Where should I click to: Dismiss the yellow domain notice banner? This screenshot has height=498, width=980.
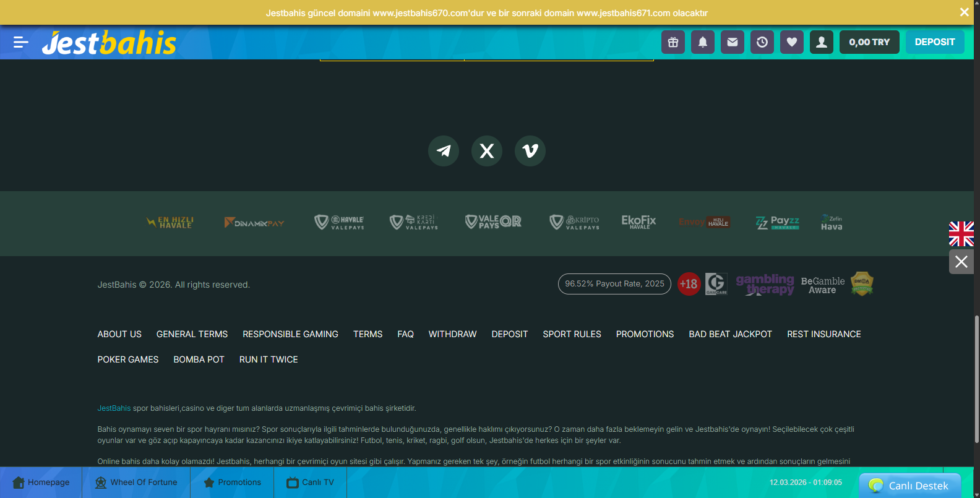[964, 12]
